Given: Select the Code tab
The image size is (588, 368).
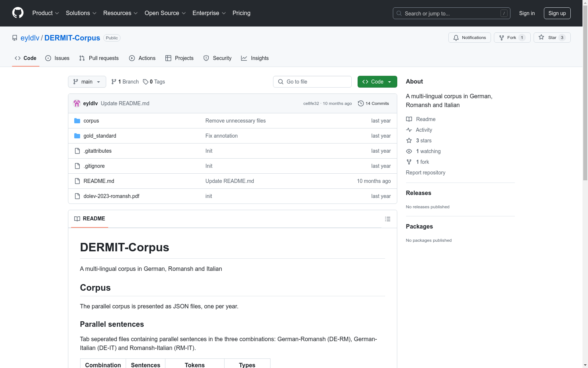Looking at the screenshot, I should pos(26,58).
